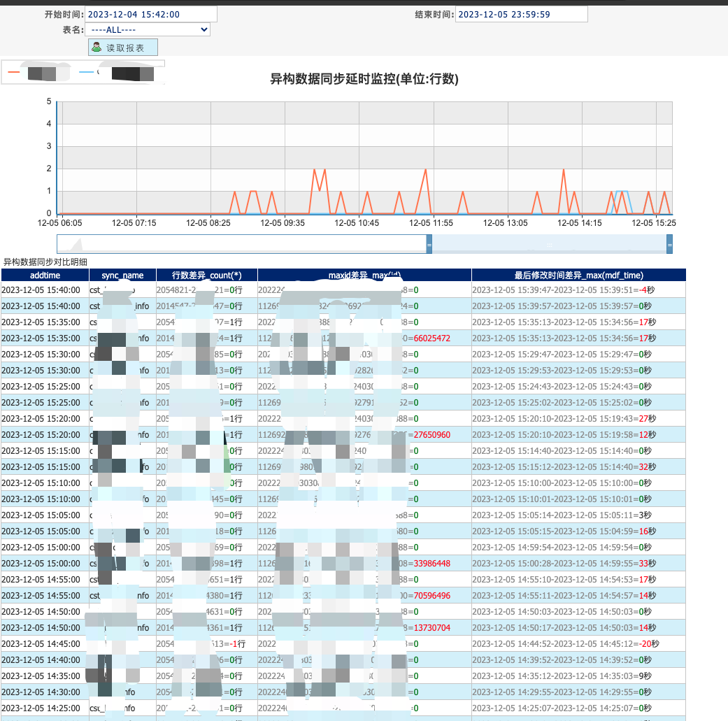The width and height of the screenshot is (728, 721).
Task: Click the 结束时间 date input field
Action: pos(521,14)
